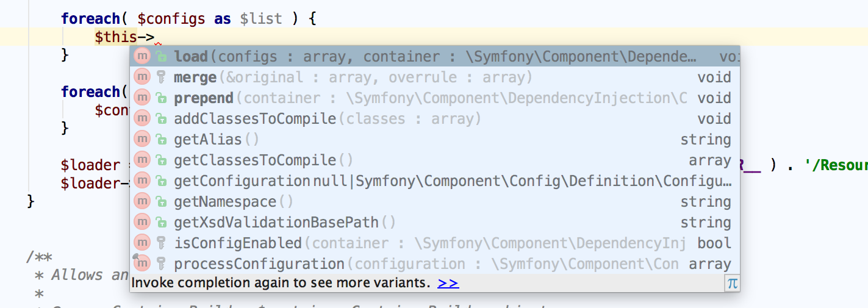Choose the merge method suggestion
This screenshot has width=868, height=308.
[195, 77]
